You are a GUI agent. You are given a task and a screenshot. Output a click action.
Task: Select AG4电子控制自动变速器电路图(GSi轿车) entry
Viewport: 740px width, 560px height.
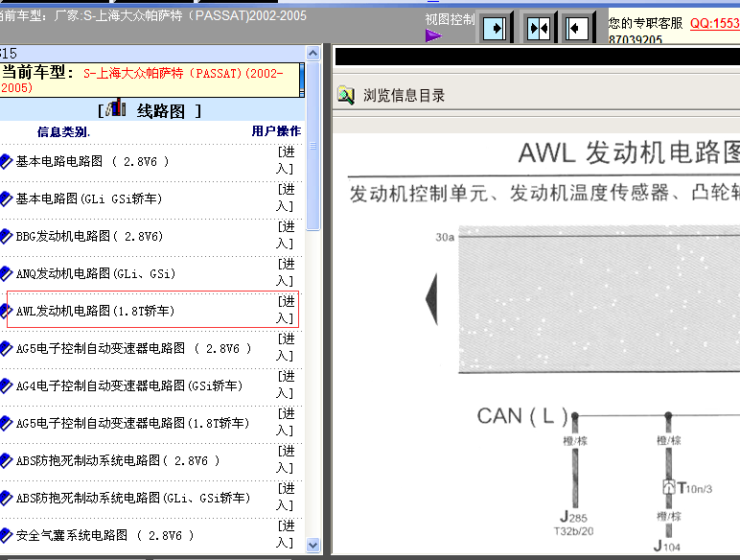pos(129,385)
